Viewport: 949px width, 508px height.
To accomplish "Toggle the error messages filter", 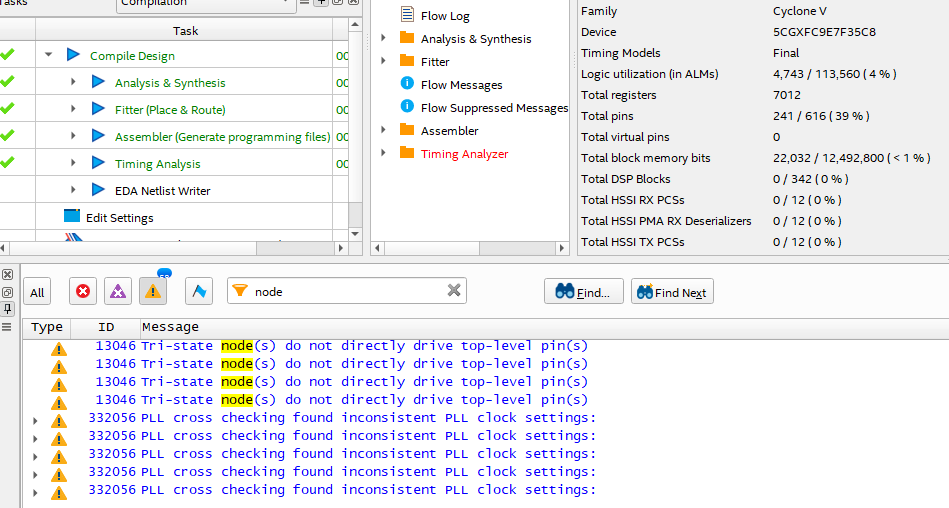I will click(x=83, y=292).
